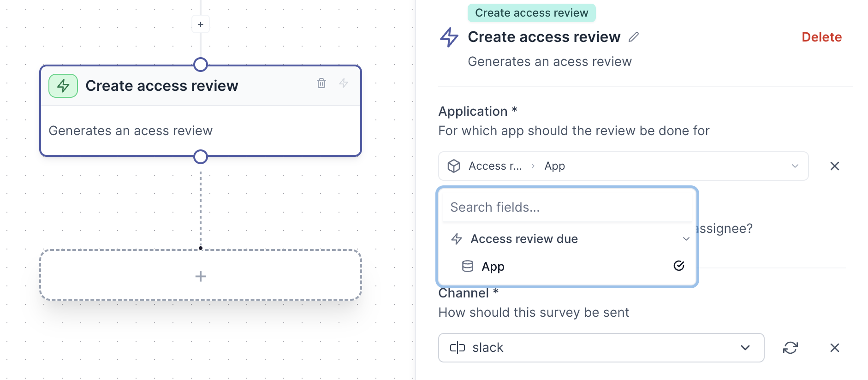
Task: Click the top connector handle of the node
Action: click(x=201, y=65)
